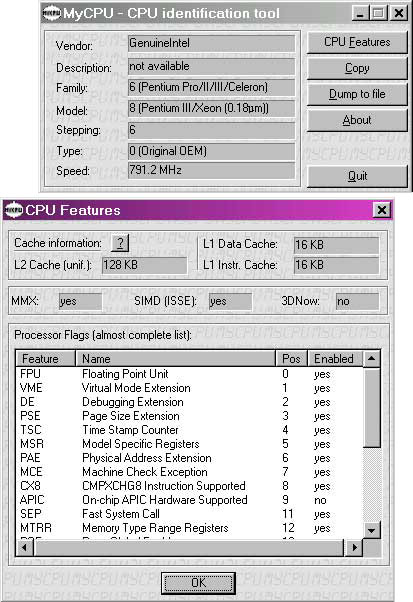This screenshot has height=602, width=413.
Task: Select the CX8 row in flags list
Action: tap(190, 486)
